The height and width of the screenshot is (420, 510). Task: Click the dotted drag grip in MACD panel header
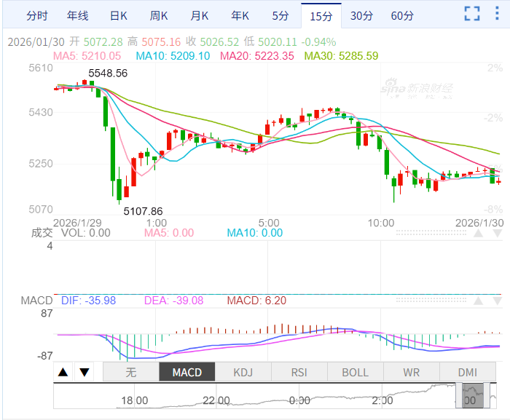(x=431, y=301)
